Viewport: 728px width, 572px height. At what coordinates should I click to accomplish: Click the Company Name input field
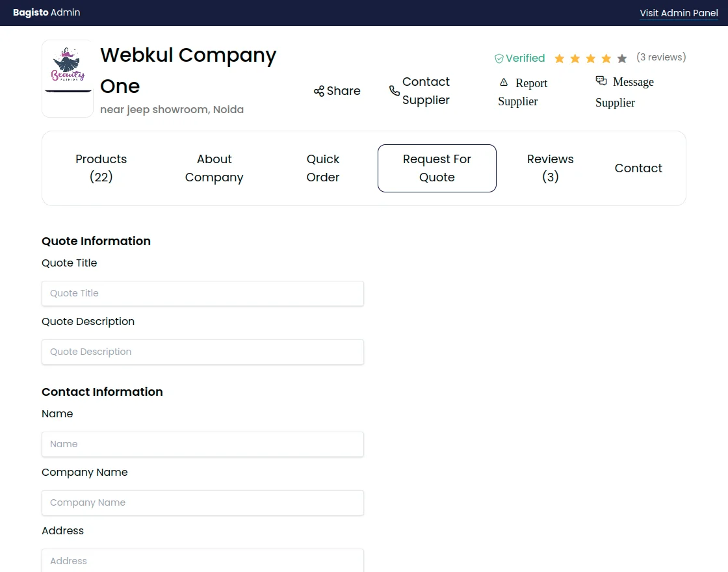click(203, 502)
